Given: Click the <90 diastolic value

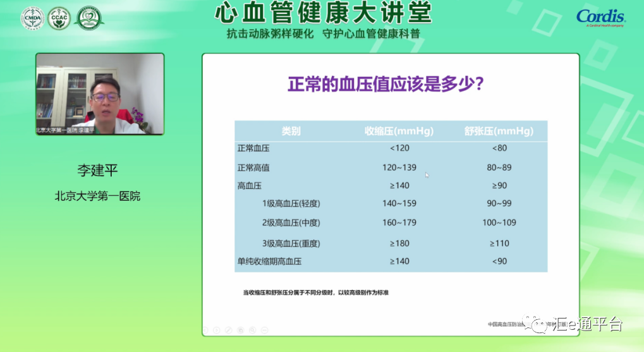Looking at the screenshot, I should (499, 261).
